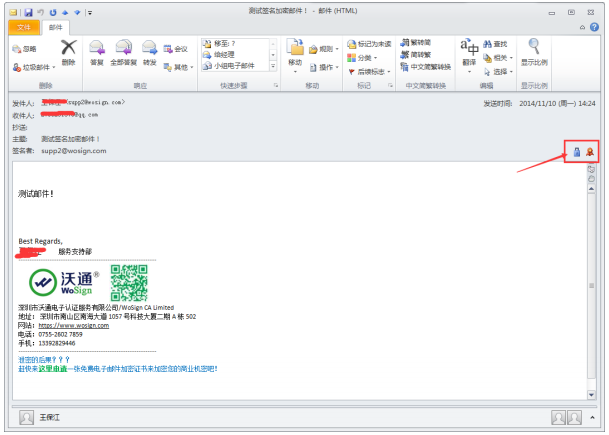Click the Help question mark icon

pyautogui.click(x=596, y=27)
